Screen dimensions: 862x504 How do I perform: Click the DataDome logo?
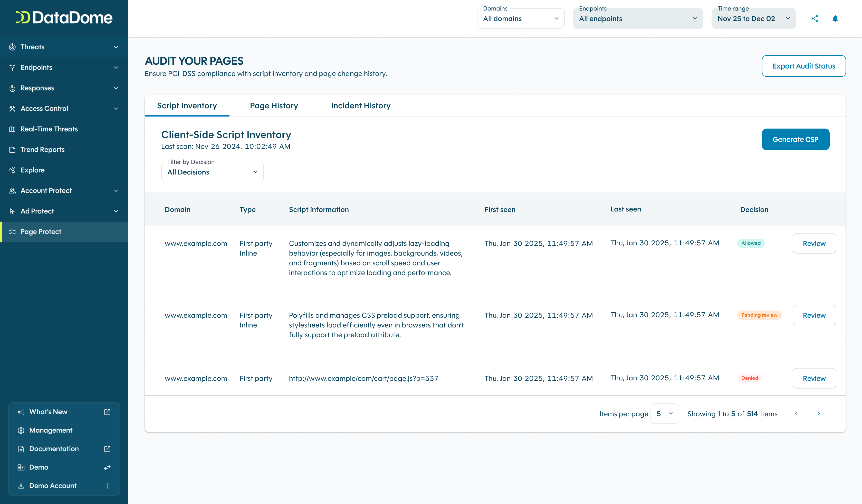point(64,18)
